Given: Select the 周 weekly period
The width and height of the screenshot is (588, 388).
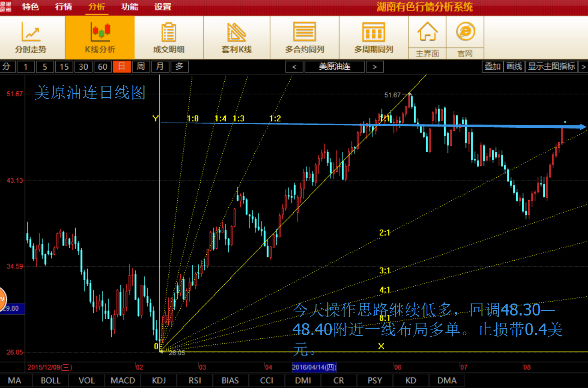Looking at the screenshot, I should [141, 66].
